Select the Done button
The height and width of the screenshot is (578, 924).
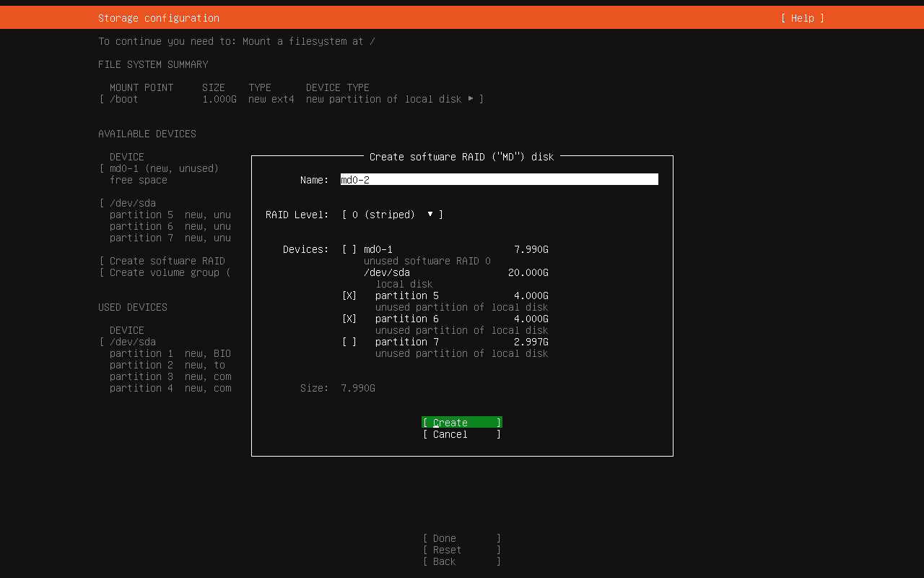coord(461,538)
